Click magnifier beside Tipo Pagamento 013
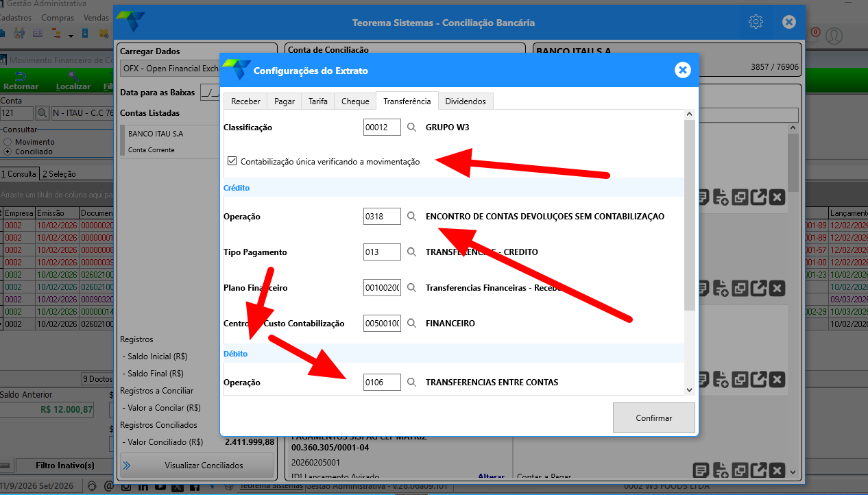The height and width of the screenshot is (495, 868). tap(411, 252)
